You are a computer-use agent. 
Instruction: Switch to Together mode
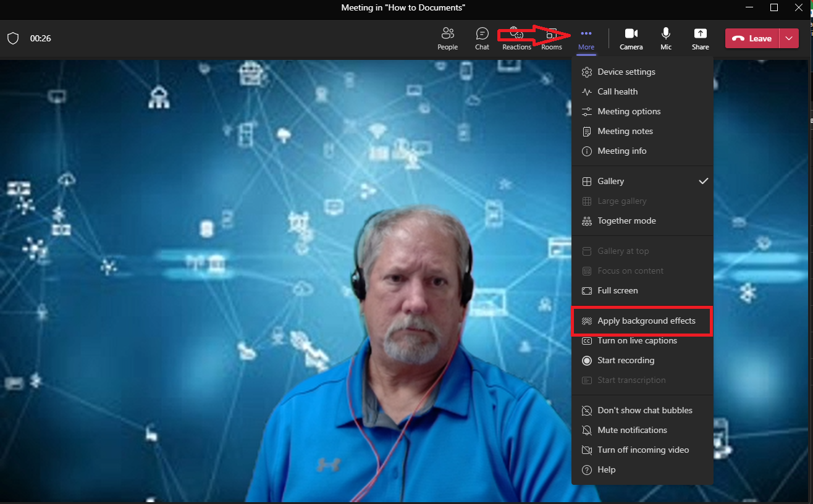pos(642,220)
